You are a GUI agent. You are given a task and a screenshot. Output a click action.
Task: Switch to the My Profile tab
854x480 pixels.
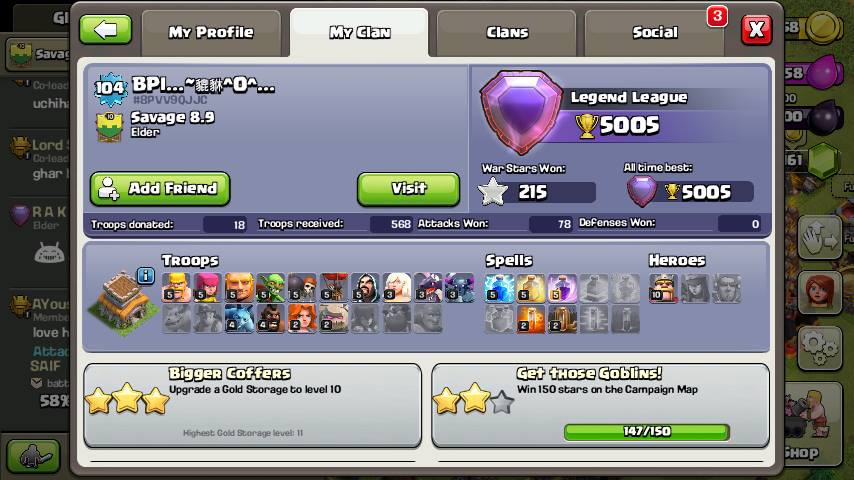tap(211, 33)
